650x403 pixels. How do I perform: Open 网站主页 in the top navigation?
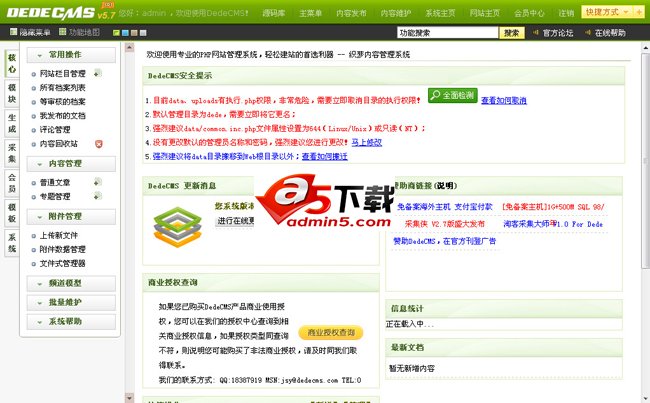click(x=485, y=13)
